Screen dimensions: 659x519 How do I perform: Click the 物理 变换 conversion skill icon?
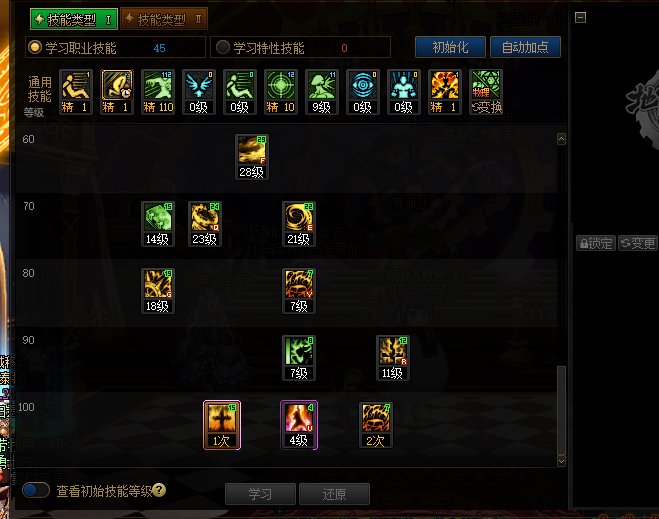486,92
